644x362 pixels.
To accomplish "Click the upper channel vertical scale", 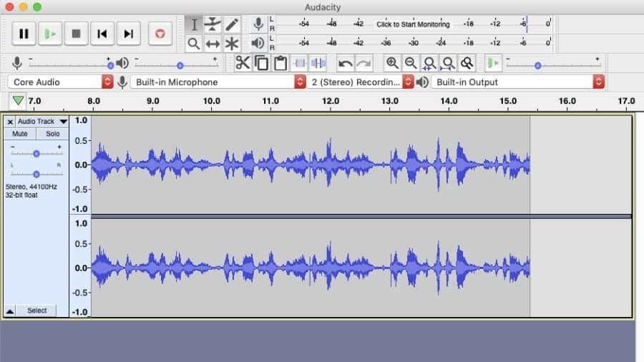I will point(80,165).
